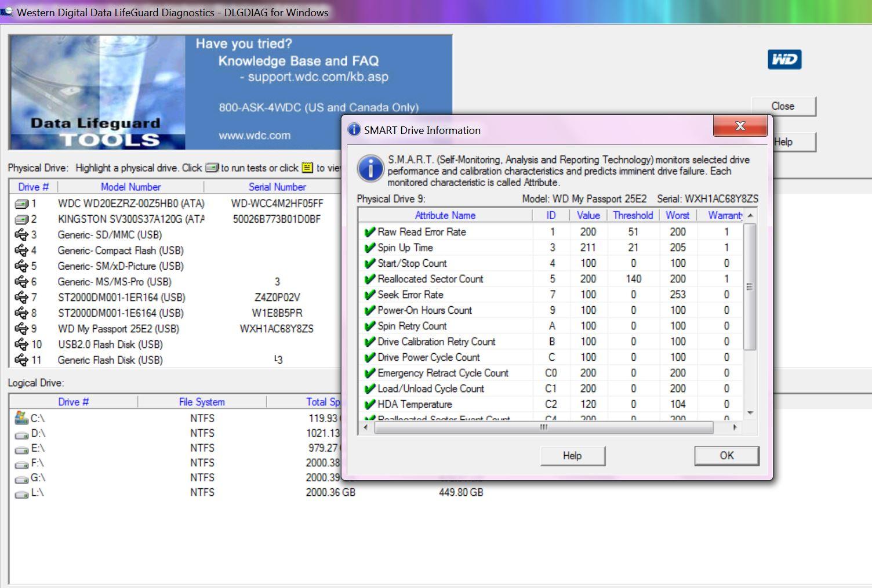Click the green checkmark for Reallocated Sector Count
This screenshot has height=588, width=872.
tap(369, 279)
